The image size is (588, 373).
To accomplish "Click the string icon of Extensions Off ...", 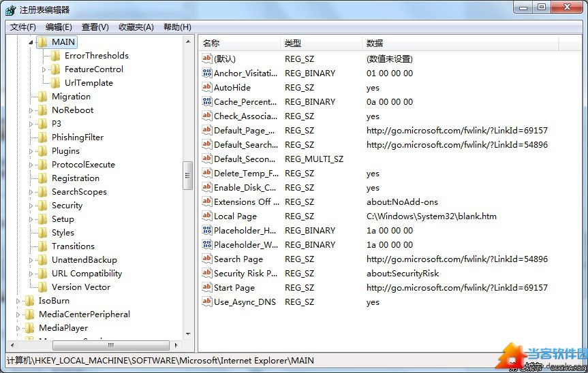I will click(207, 201).
